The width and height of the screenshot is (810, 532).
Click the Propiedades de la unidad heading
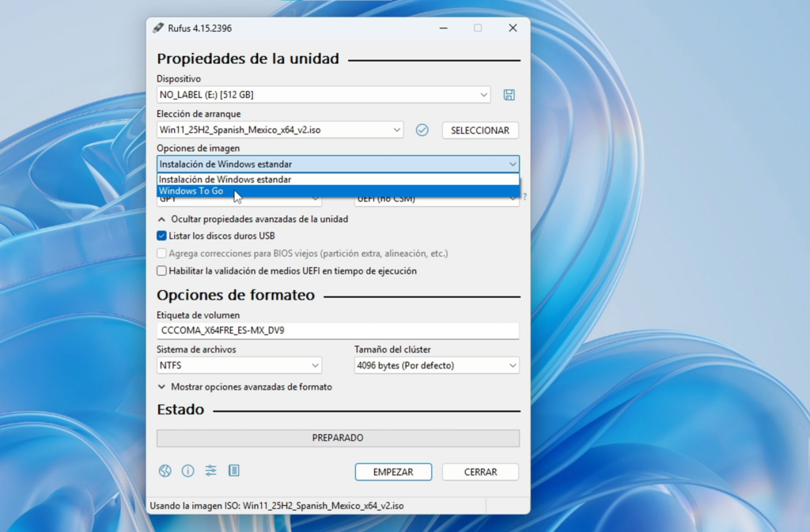coord(248,58)
